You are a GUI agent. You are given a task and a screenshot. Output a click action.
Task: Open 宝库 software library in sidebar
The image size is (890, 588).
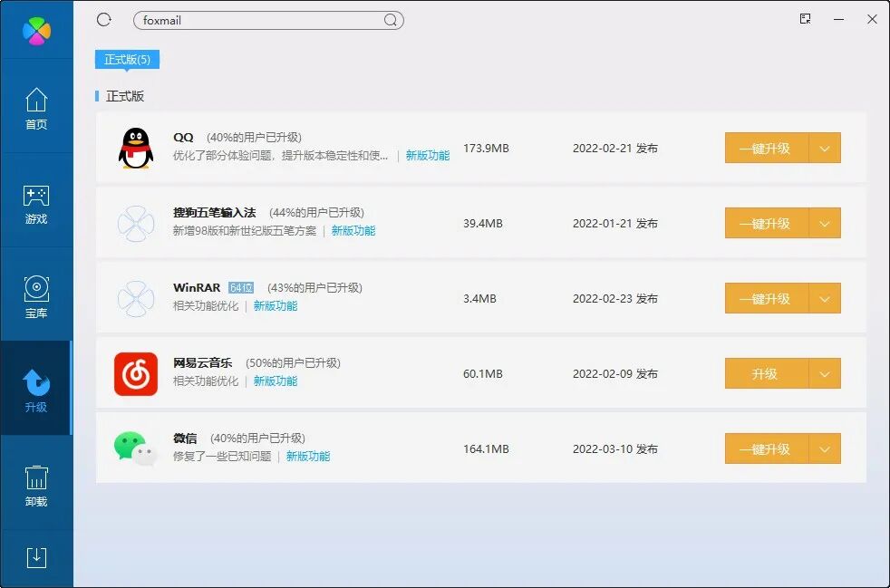click(36, 297)
